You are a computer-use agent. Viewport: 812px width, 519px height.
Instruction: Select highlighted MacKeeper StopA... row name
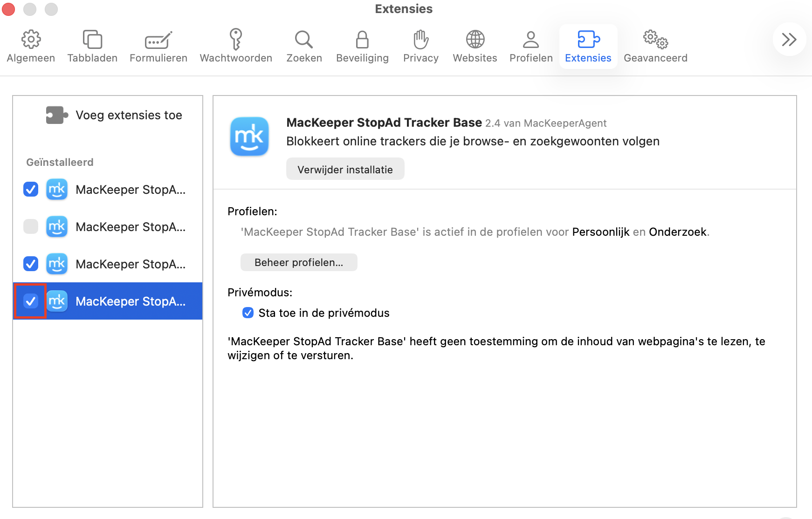(131, 301)
